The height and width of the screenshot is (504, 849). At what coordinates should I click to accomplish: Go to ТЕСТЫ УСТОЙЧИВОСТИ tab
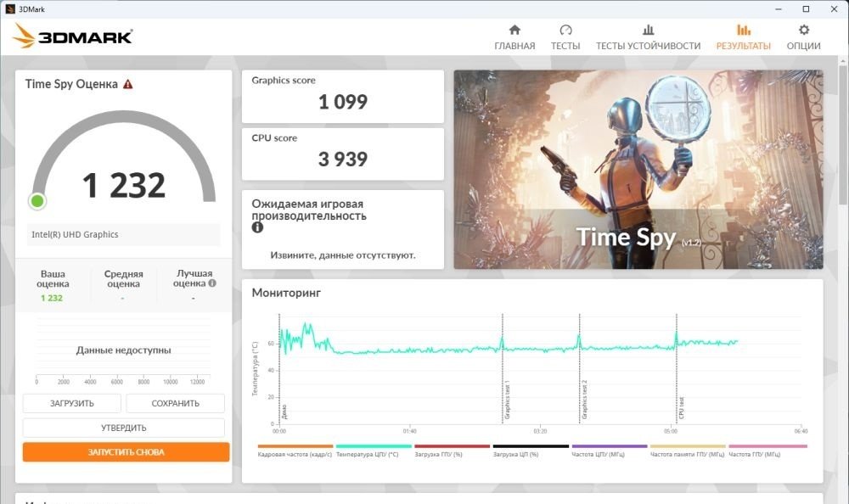tap(648, 37)
